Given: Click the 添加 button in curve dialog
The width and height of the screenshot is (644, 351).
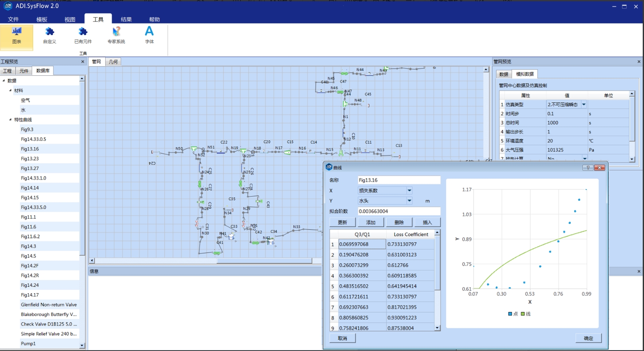Looking at the screenshot, I should 371,222.
